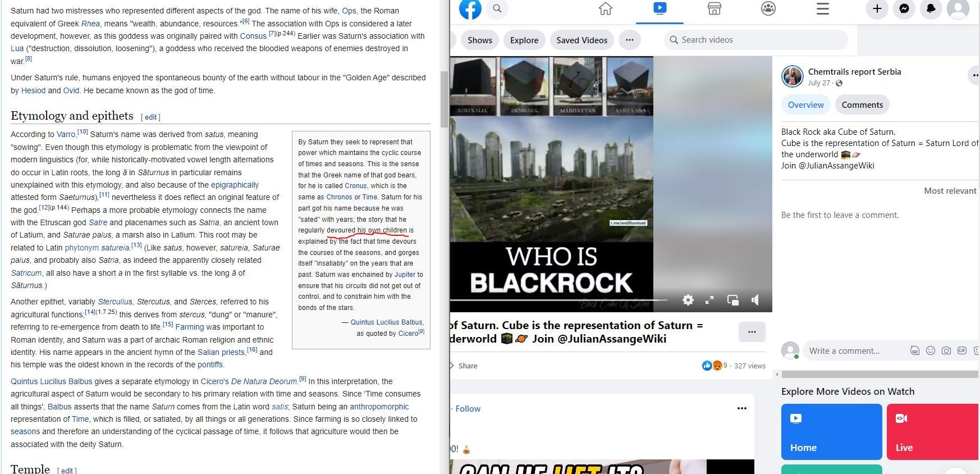The image size is (980, 474).
Task: Switch to the Overview tab
Action: tap(806, 105)
